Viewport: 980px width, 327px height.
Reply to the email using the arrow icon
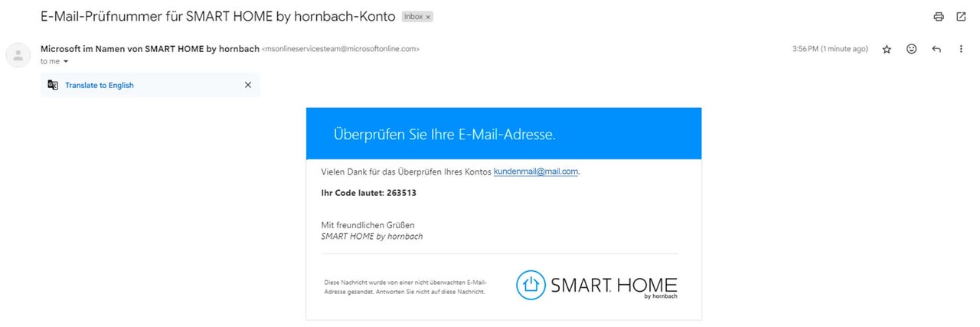pyautogui.click(x=936, y=49)
